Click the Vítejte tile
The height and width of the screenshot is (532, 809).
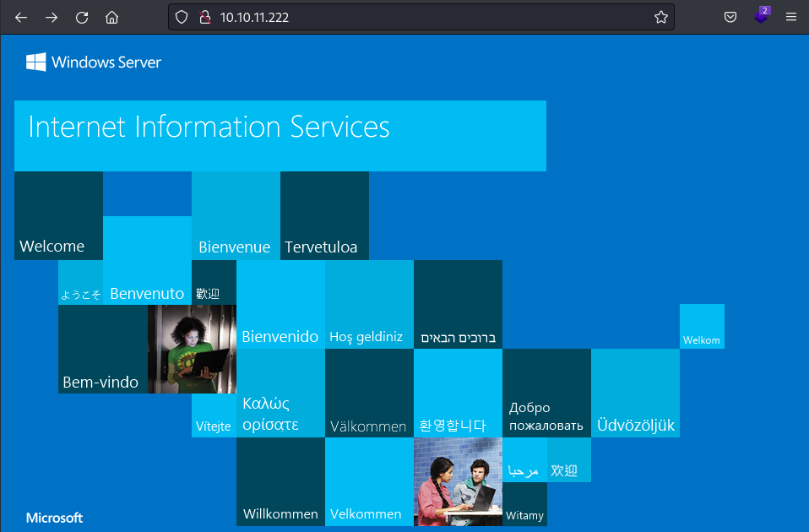tap(214, 415)
